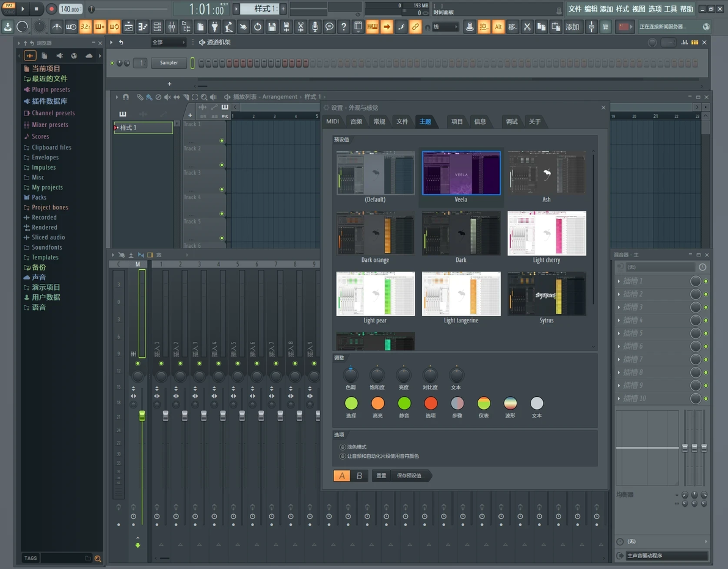
Task: Click the speech bubble project info icon
Action: [329, 27]
